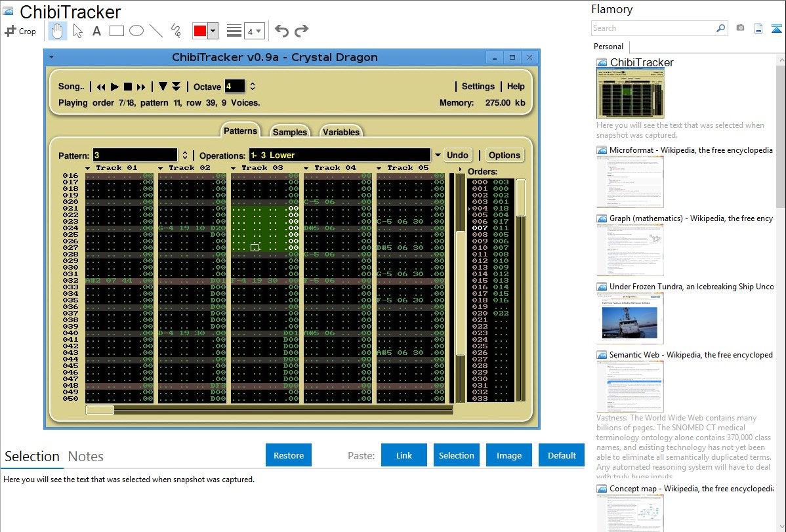This screenshot has width=786, height=532.
Task: Click the Default paste button
Action: pyautogui.click(x=562, y=455)
